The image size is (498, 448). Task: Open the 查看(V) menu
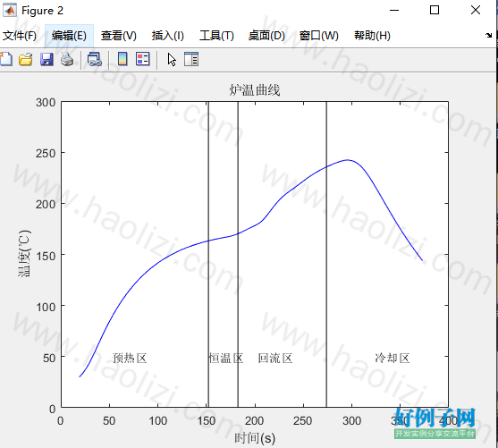[119, 36]
